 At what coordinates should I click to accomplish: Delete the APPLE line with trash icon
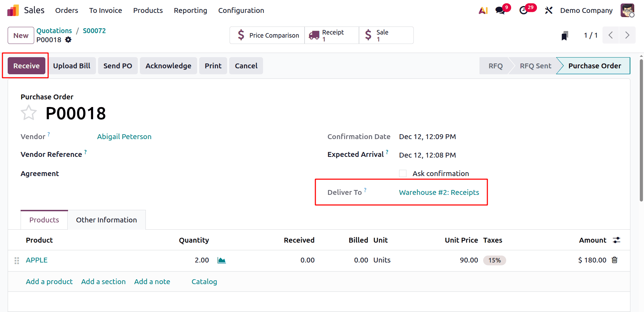[x=615, y=260]
